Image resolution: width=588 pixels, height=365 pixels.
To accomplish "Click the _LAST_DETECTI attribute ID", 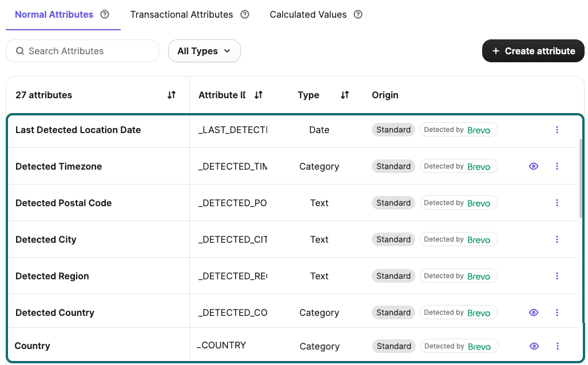I will [x=233, y=130].
